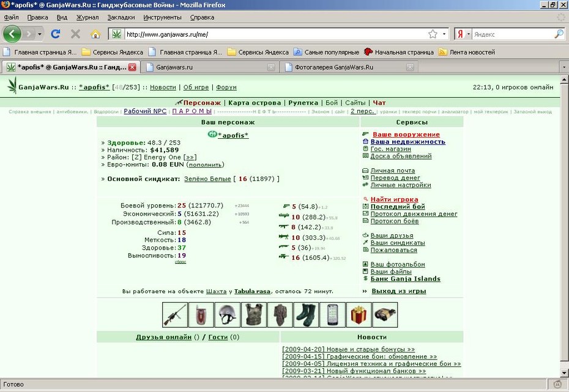Viewport: 569px width, 392px height.
Task: Open the Файл menu
Action: (11, 17)
